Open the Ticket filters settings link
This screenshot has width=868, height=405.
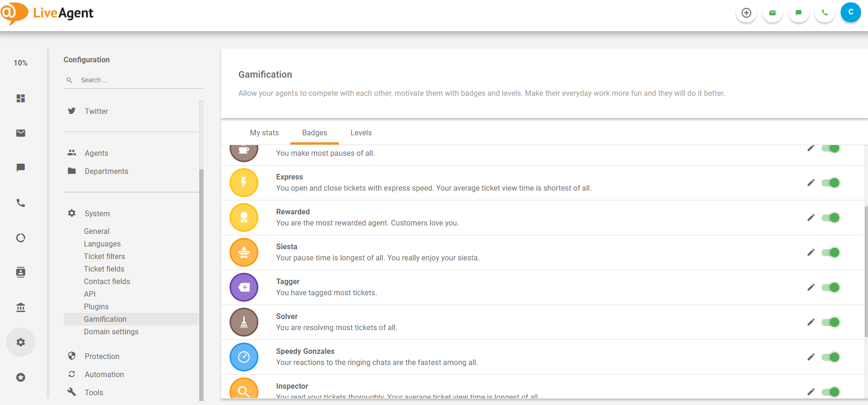(104, 256)
